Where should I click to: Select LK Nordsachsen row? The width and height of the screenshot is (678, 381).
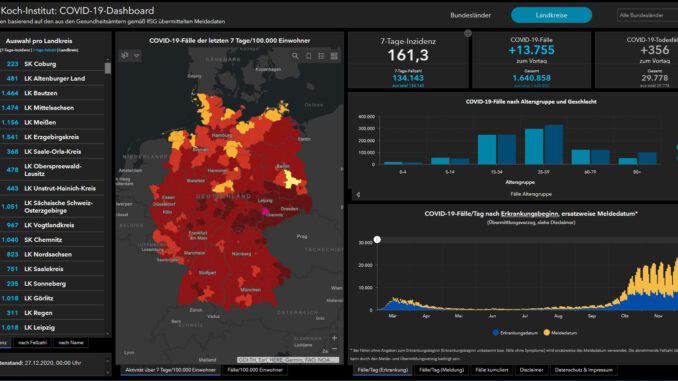tap(52, 254)
